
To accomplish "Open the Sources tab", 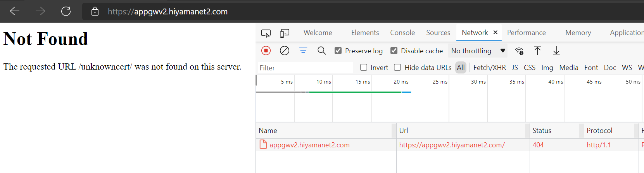I will click(438, 33).
